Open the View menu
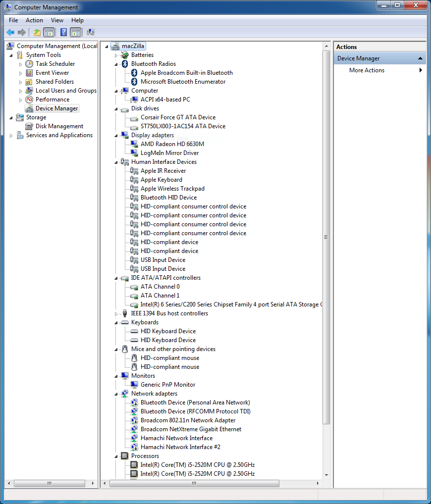The width and height of the screenshot is (431, 504). [x=57, y=20]
